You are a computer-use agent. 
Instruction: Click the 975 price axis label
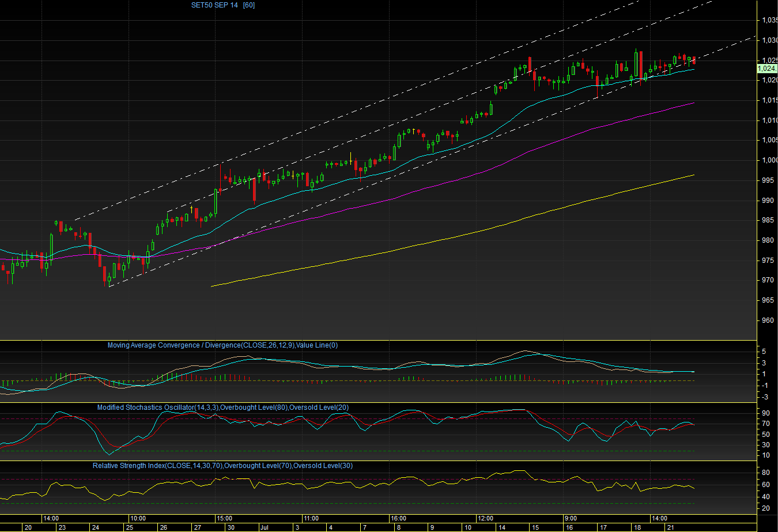pyautogui.click(x=768, y=261)
